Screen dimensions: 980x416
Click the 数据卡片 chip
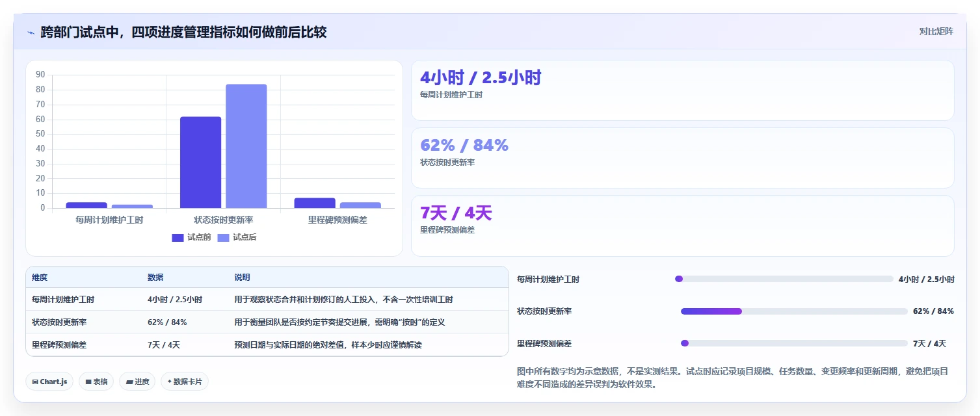coord(185,382)
